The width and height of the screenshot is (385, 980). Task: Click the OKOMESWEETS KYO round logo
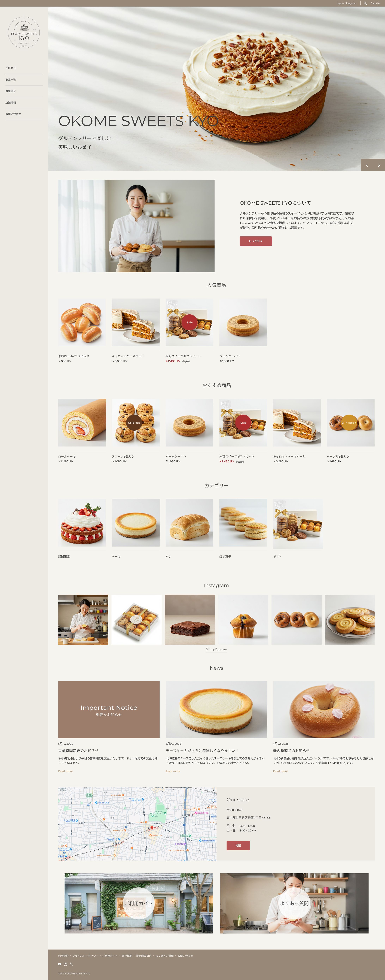[x=24, y=32]
